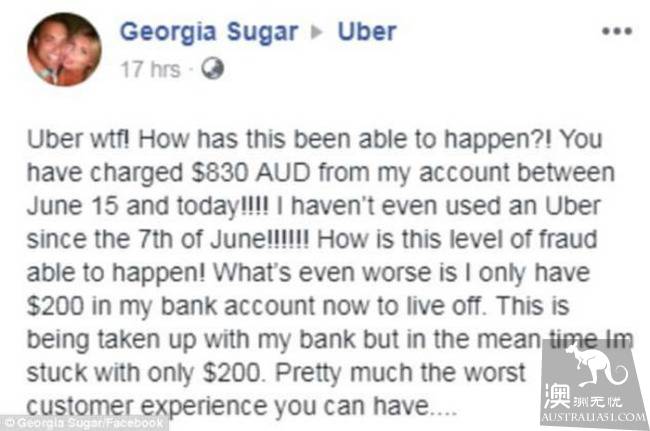The image size is (650, 431).
Task: Open Georgia Sugar's profile picture
Action: coord(64,49)
